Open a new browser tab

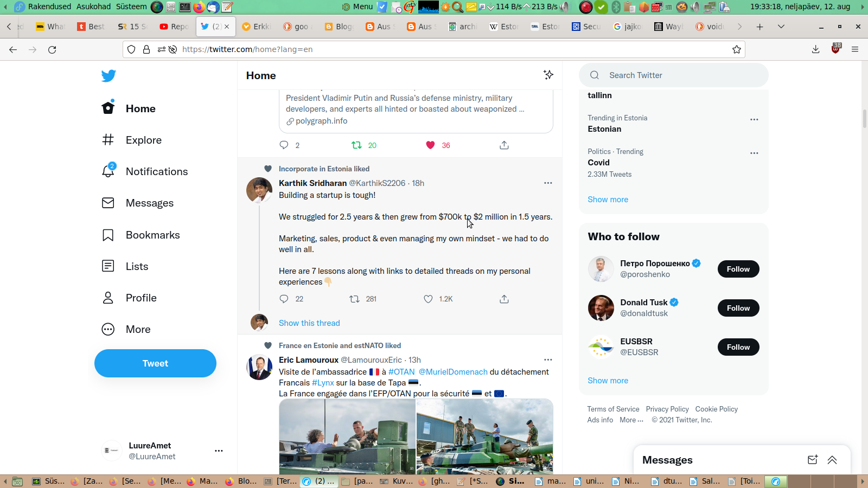759,27
